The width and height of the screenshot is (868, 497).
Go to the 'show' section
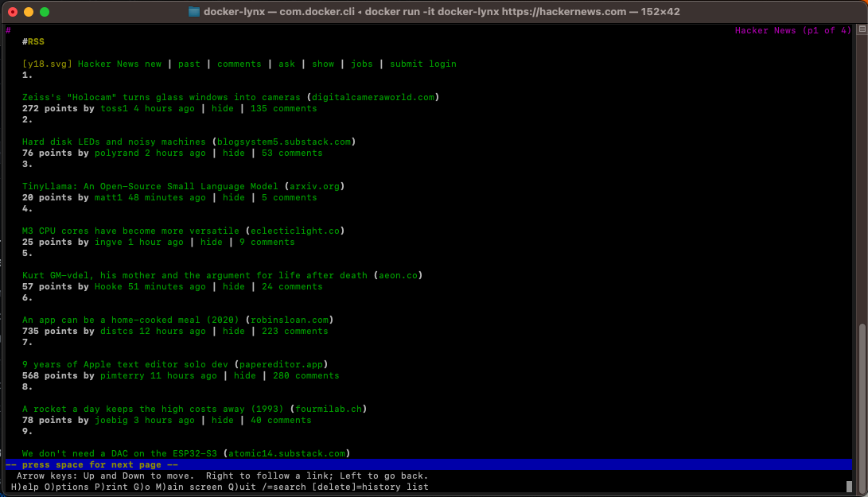pos(323,64)
